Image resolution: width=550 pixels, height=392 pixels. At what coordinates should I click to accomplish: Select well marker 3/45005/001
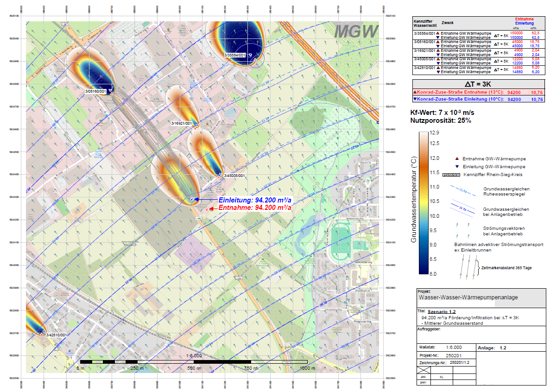click(220, 175)
